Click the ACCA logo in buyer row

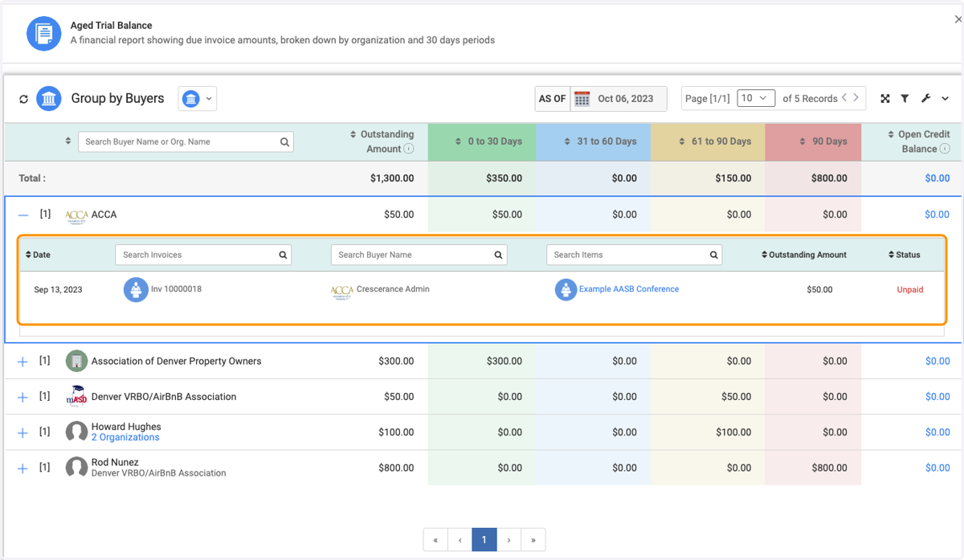coord(76,215)
